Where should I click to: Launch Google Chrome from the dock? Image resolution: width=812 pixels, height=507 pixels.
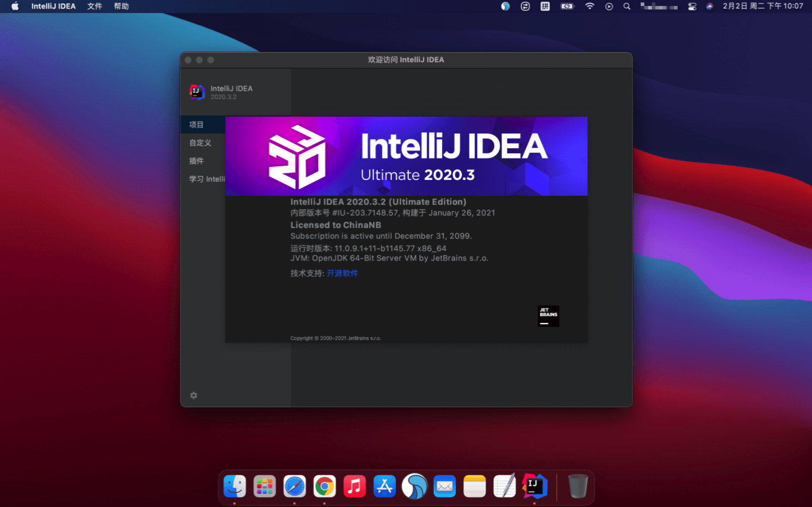point(324,486)
